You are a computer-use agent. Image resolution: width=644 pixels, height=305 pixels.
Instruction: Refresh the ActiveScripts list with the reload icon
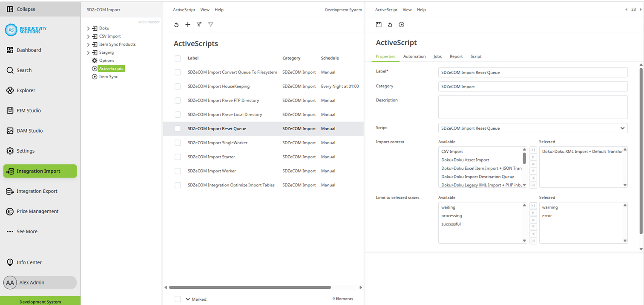pyautogui.click(x=176, y=25)
